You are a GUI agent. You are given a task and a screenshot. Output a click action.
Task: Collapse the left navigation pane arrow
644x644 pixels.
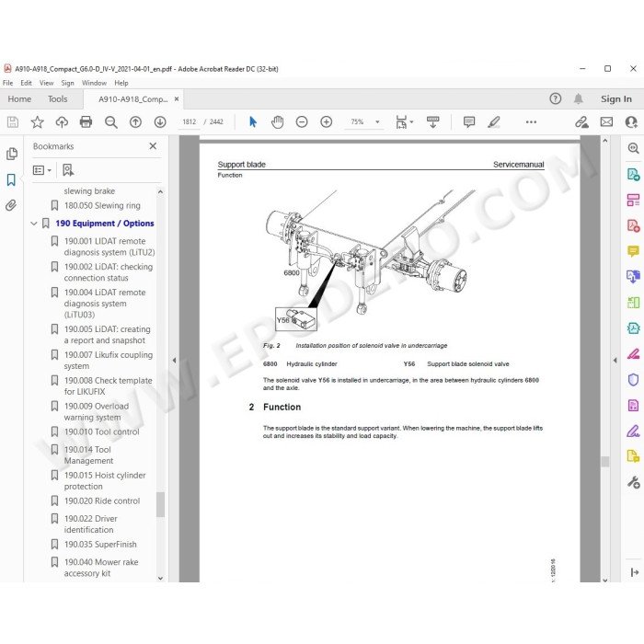[174, 361]
